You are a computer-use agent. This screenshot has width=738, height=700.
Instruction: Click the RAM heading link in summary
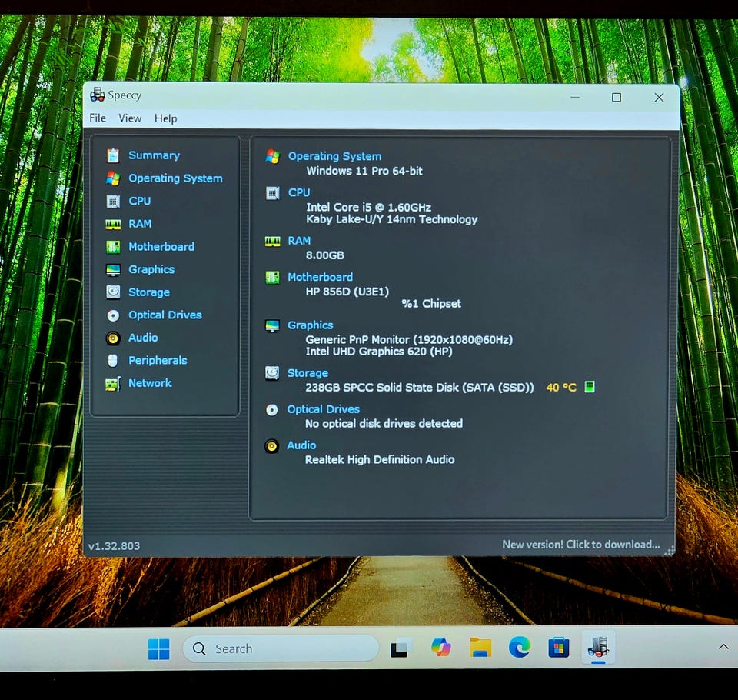pos(299,241)
